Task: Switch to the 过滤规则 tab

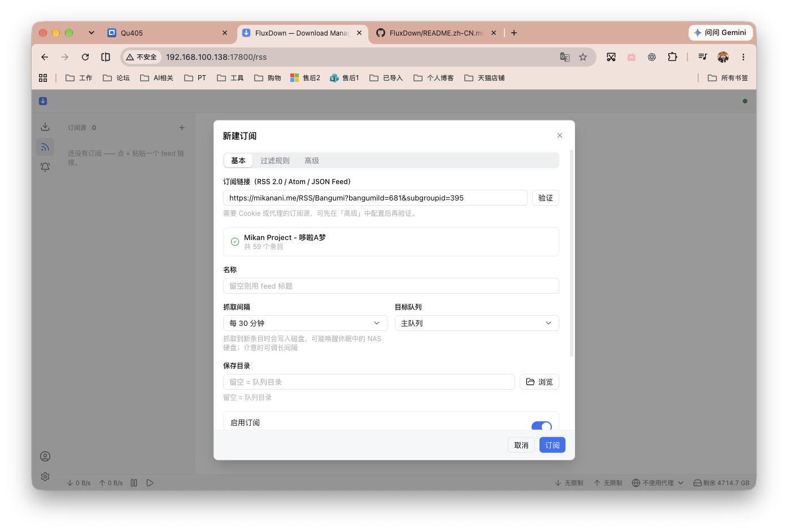Action: tap(275, 161)
